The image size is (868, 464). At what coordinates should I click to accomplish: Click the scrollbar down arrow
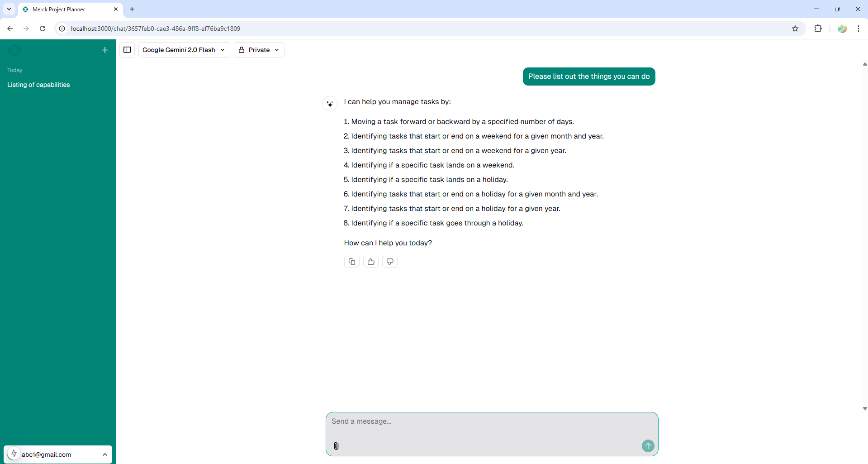coord(864,408)
